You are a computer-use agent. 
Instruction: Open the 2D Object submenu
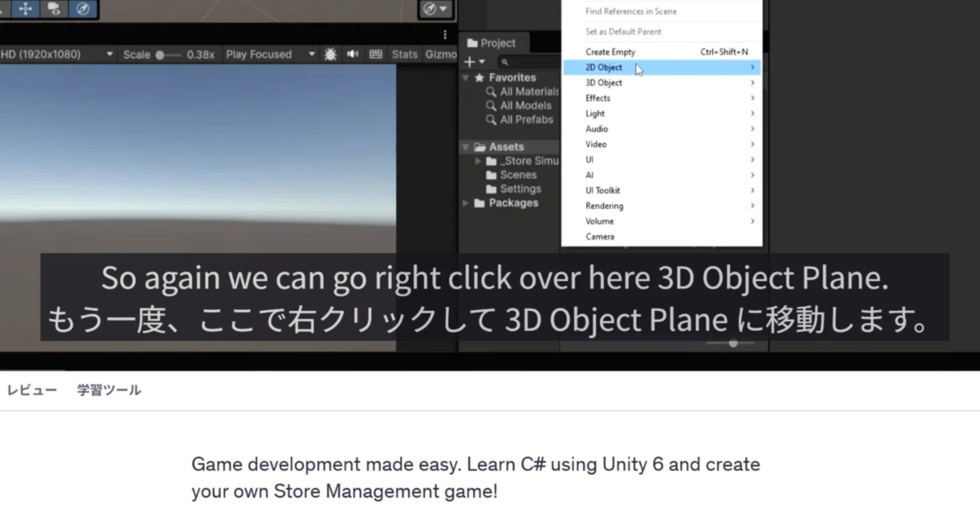pyautogui.click(x=662, y=67)
